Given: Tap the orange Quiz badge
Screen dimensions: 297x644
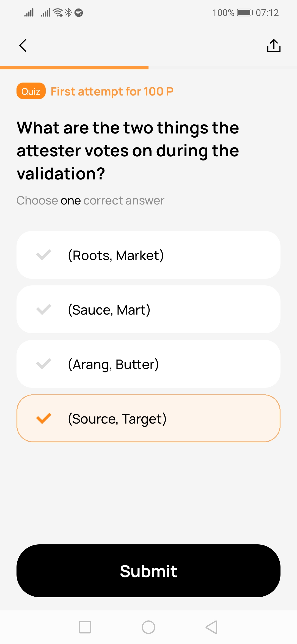Looking at the screenshot, I should (31, 91).
